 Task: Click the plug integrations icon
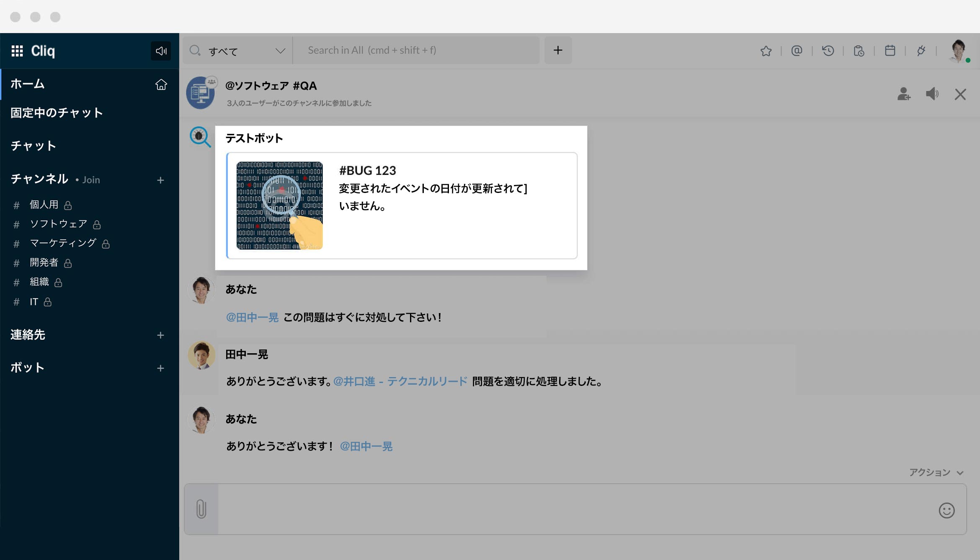tap(921, 51)
